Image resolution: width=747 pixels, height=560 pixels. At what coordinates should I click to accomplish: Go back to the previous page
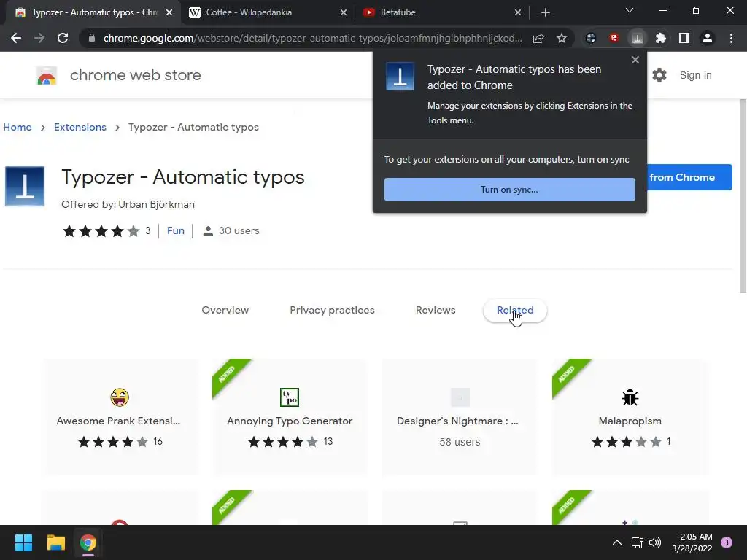point(16,38)
